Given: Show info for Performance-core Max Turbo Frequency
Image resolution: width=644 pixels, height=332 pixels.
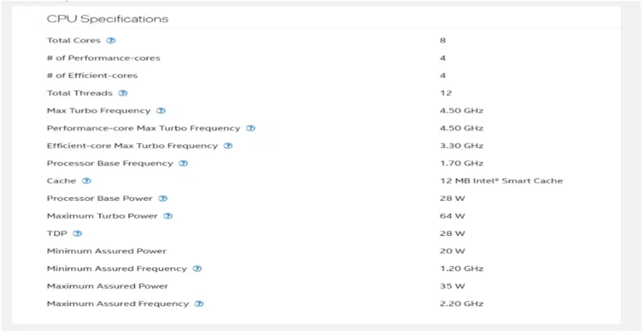Looking at the screenshot, I should [250, 128].
